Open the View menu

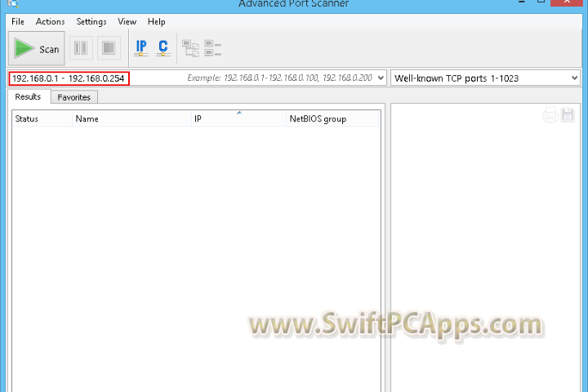127,22
